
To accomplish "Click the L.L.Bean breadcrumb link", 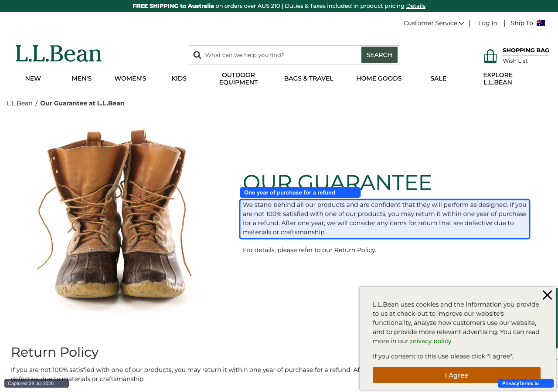I will click(x=20, y=103).
